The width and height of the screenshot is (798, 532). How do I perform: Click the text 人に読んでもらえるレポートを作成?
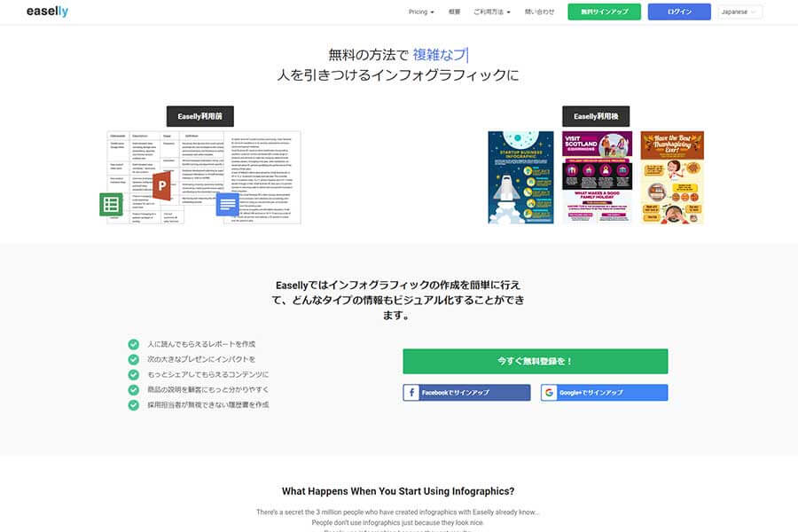[201, 344]
